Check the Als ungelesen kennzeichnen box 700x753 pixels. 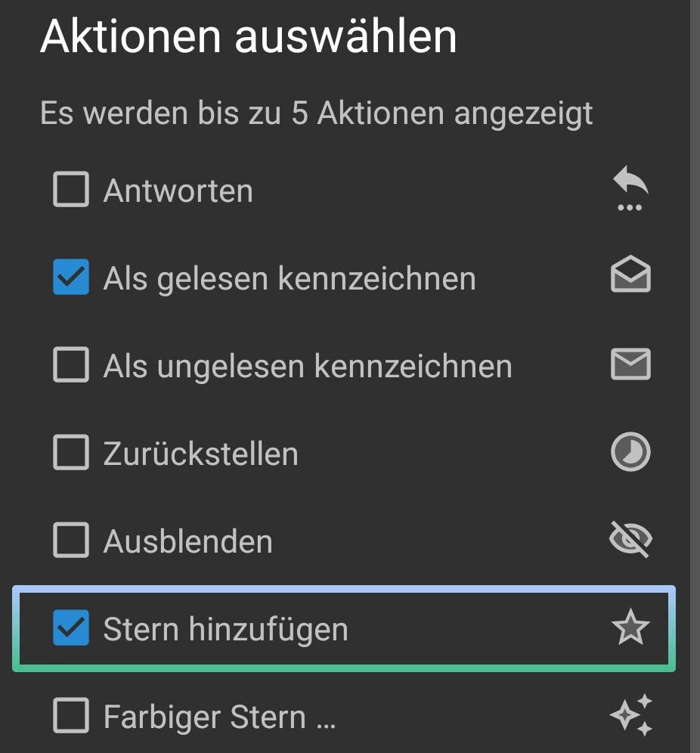[x=70, y=364]
